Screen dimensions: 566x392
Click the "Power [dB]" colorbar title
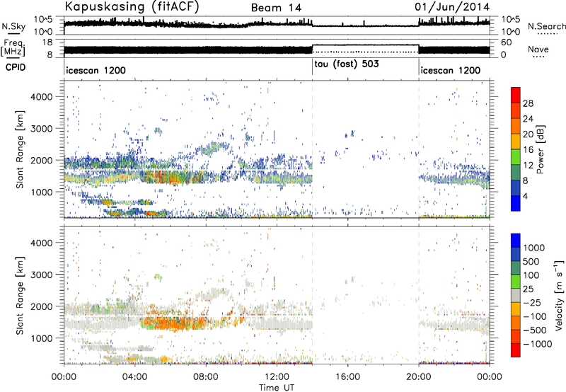tap(541, 149)
